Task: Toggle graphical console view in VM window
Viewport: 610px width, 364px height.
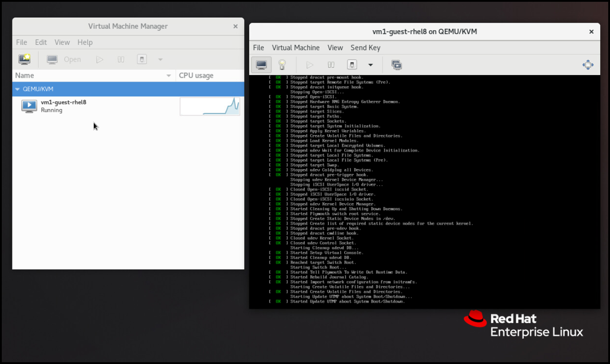Action: tap(261, 65)
